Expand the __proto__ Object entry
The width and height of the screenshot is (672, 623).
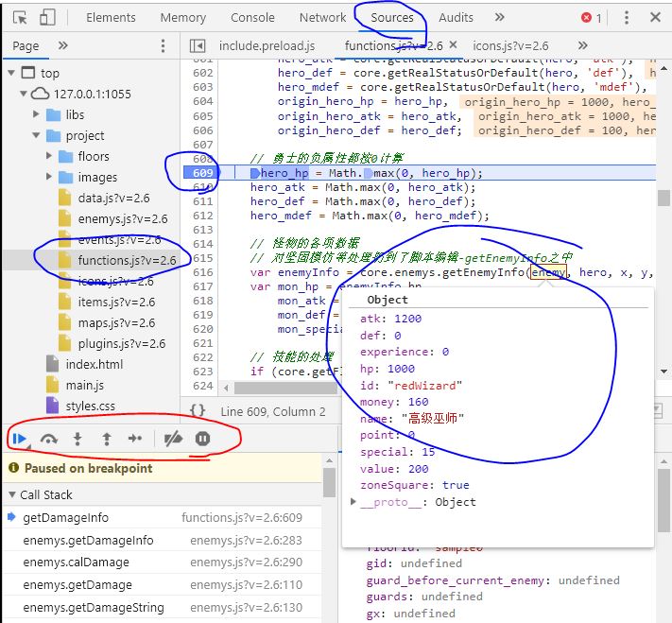[353, 502]
